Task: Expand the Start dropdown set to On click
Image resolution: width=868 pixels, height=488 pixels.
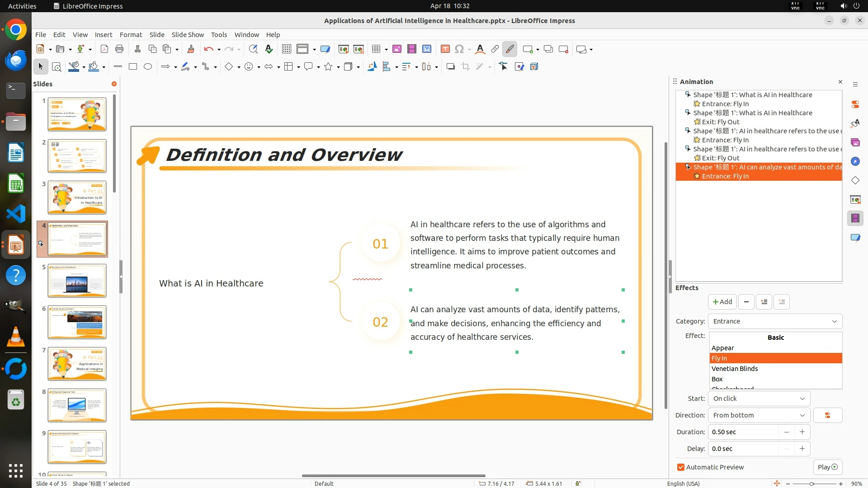Action: tap(759, 399)
